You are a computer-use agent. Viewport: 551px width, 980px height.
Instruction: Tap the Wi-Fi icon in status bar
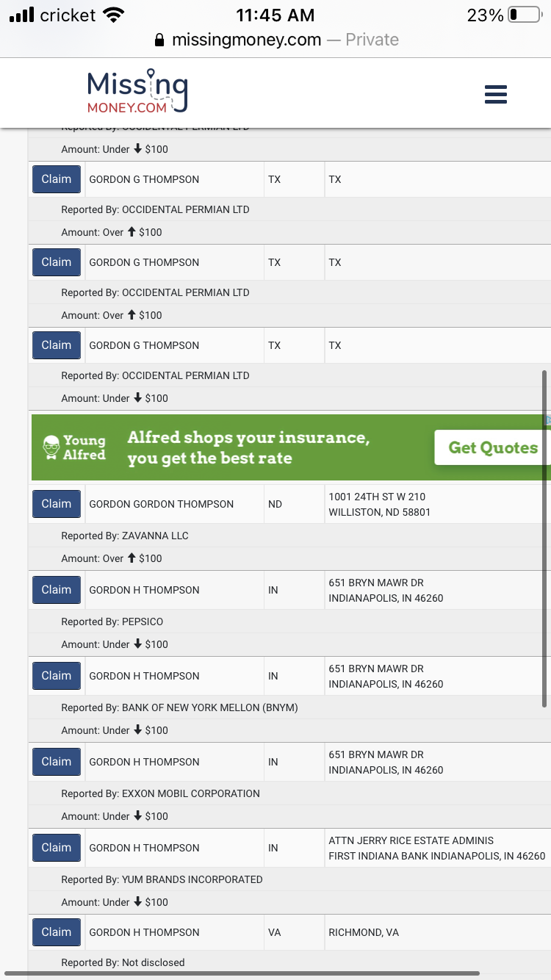[114, 15]
